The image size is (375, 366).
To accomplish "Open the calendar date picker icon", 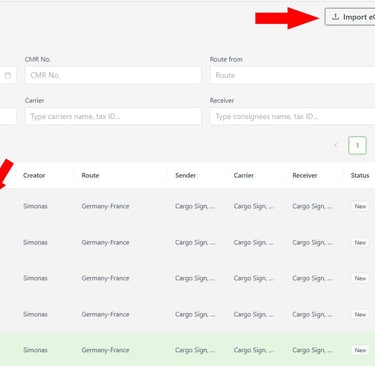I will (x=8, y=75).
